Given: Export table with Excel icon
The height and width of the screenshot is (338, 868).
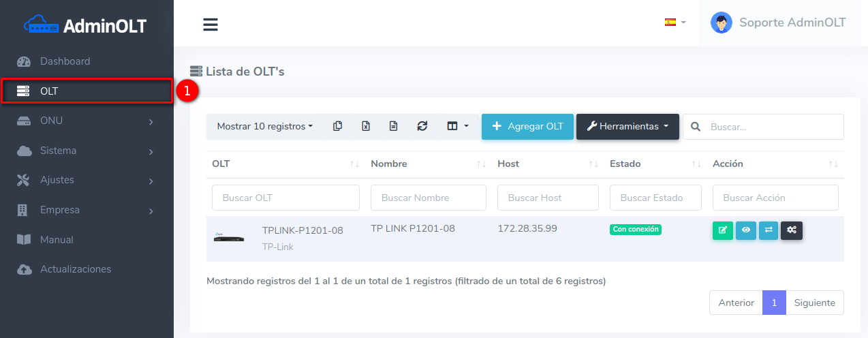Looking at the screenshot, I should 366,126.
